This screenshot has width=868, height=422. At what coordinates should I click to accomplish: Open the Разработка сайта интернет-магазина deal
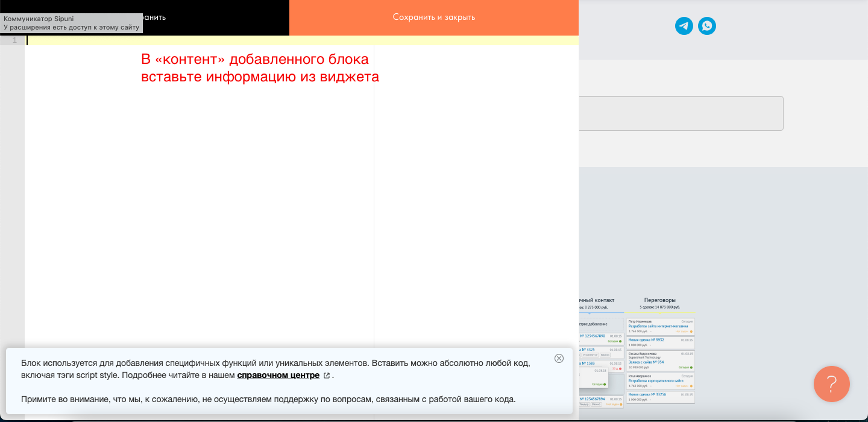coord(658,326)
